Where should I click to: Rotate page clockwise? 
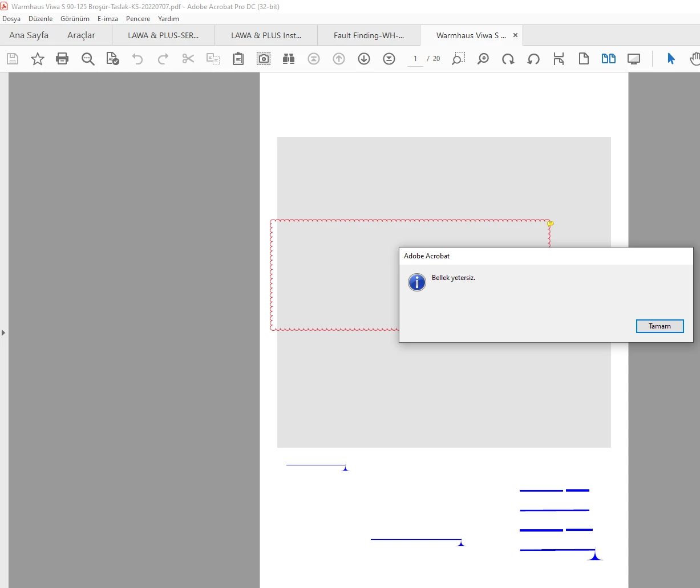coord(508,59)
